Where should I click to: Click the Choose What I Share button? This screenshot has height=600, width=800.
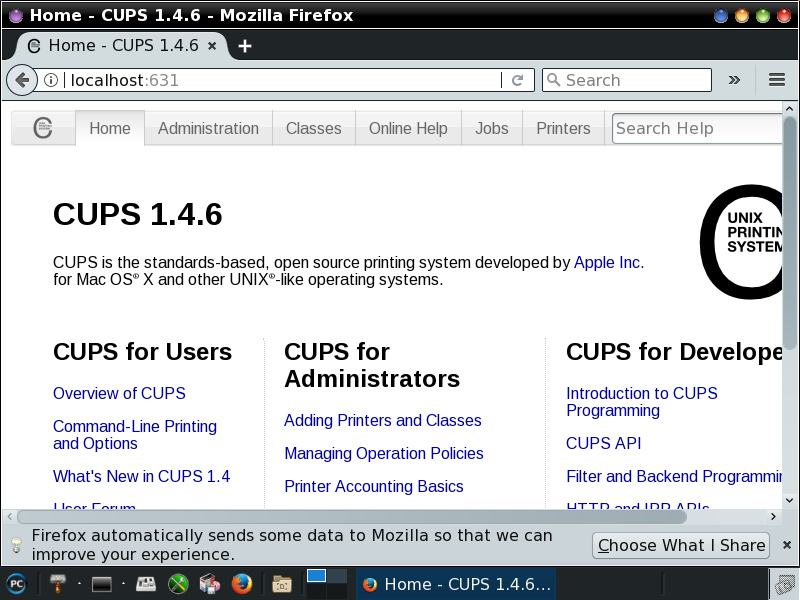(681, 545)
